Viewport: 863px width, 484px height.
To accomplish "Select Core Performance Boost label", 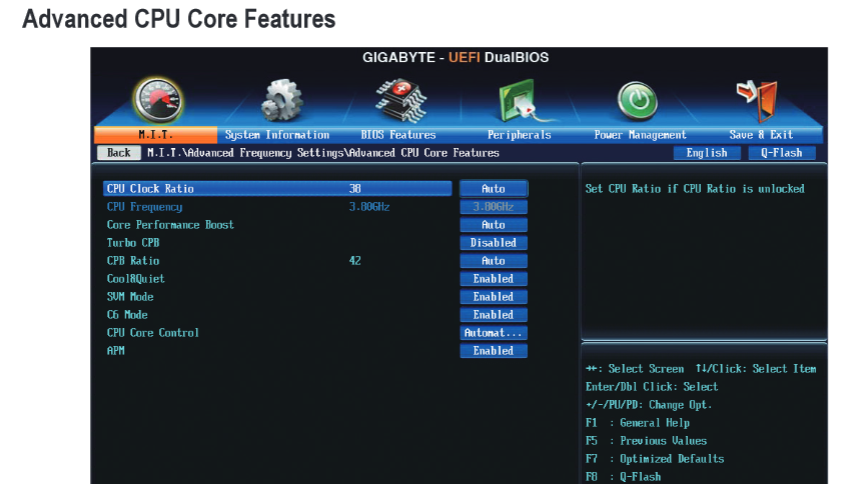I will 170,225.
